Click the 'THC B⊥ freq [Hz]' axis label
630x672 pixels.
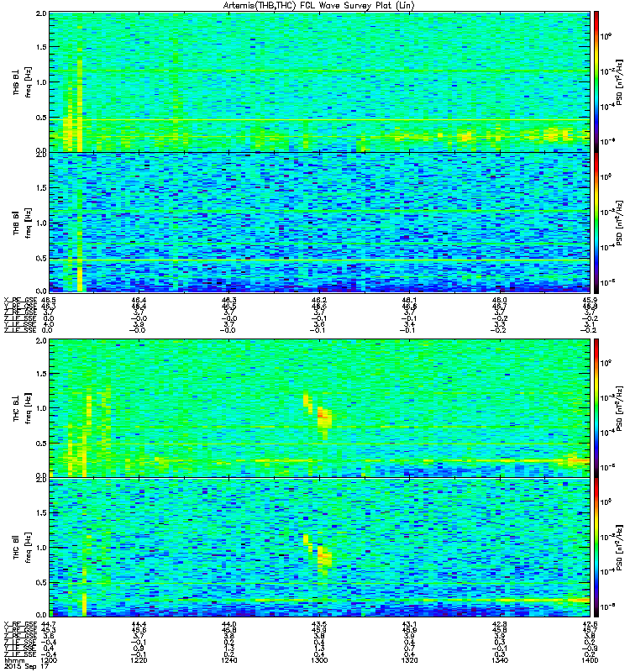tap(23, 408)
